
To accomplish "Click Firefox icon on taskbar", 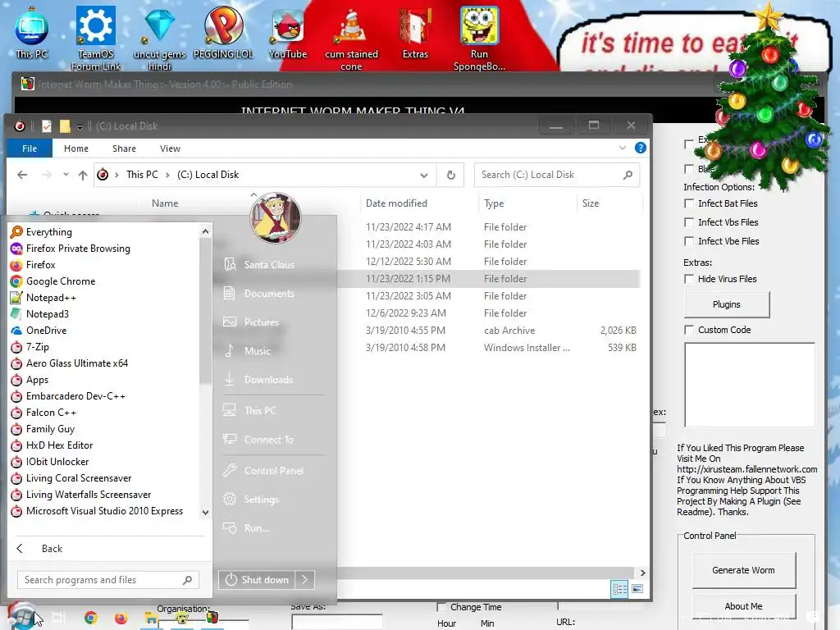I will tap(121, 618).
